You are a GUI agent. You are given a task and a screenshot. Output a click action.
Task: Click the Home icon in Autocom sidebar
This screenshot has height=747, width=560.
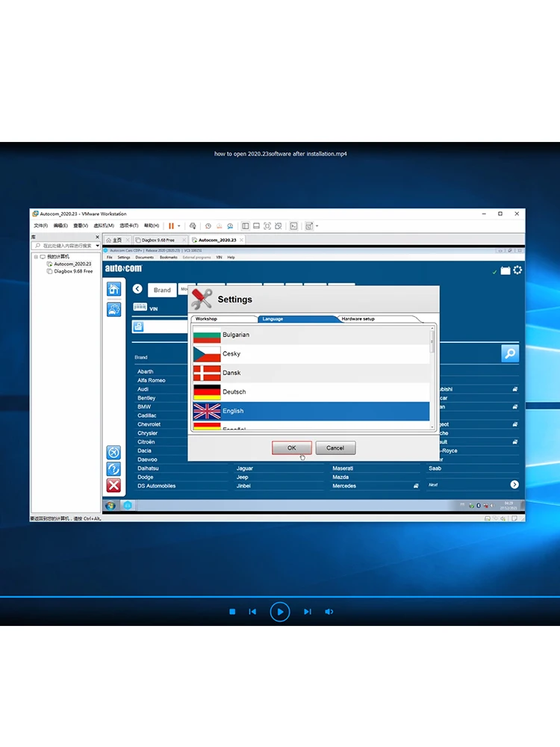point(113,289)
